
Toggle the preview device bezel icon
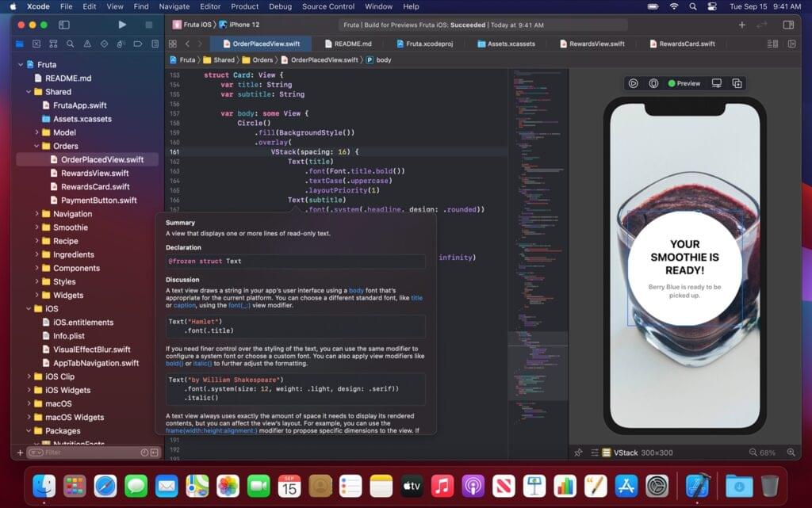pos(655,82)
